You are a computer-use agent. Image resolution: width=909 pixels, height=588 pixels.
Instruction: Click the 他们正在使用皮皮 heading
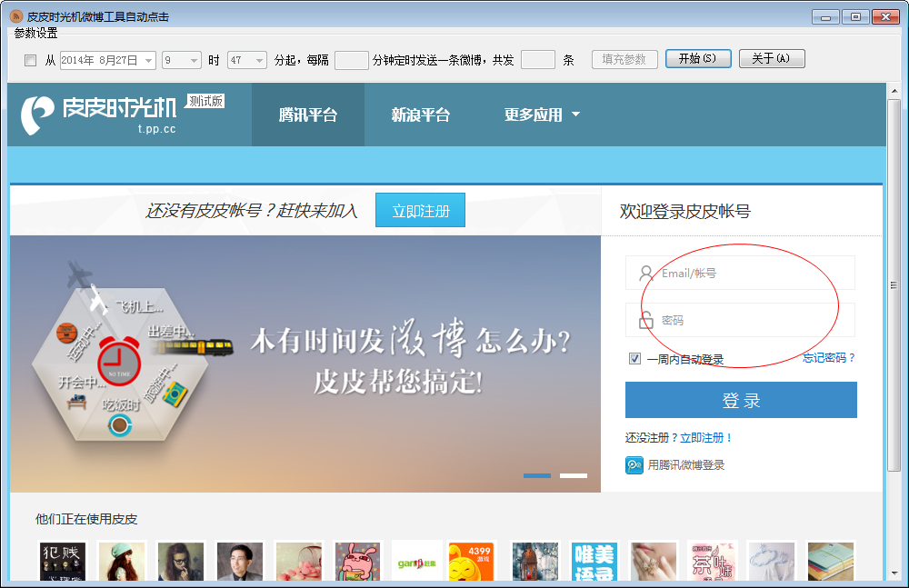[86, 519]
